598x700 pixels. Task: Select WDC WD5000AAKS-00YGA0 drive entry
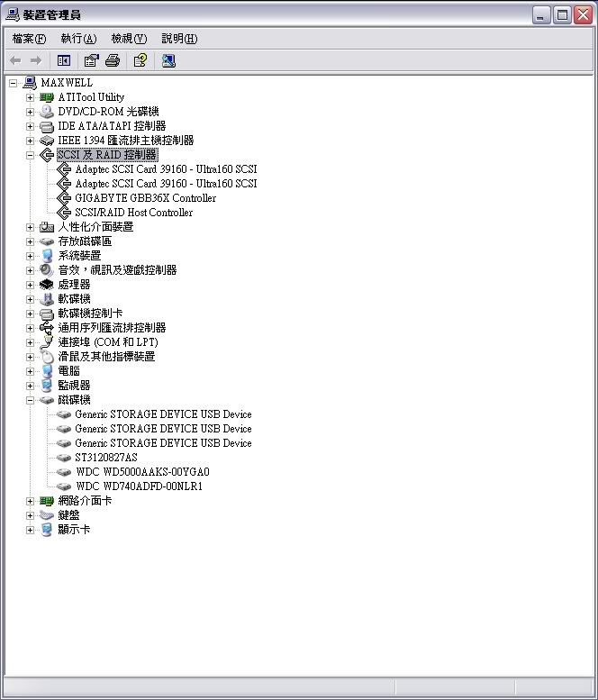click(x=142, y=472)
